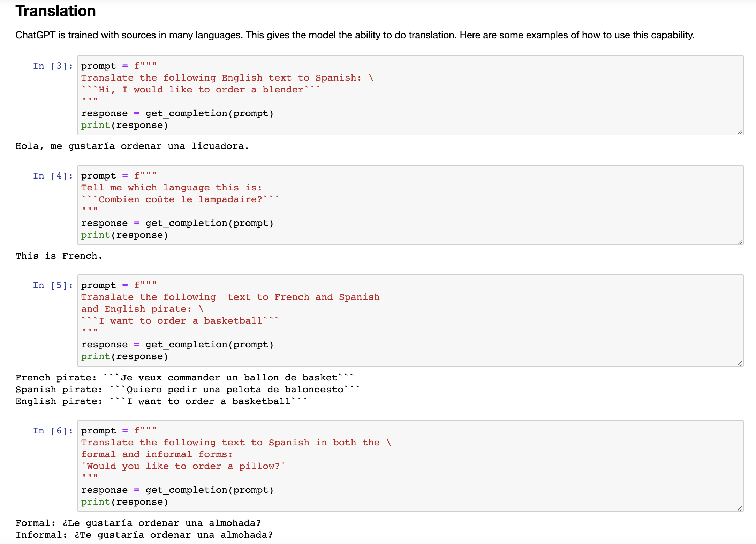Click the 'Would you like to order a pillow?' line
The width and height of the screenshot is (756, 544).
click(x=183, y=466)
